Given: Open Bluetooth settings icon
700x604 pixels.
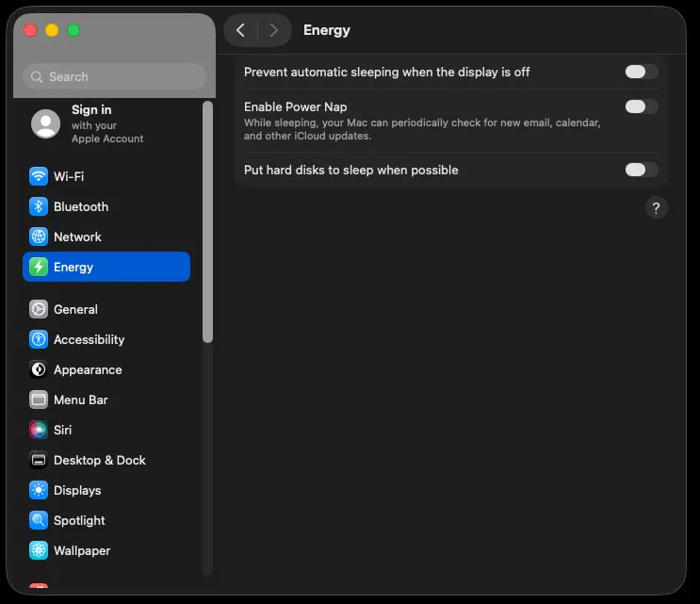Looking at the screenshot, I should (39, 206).
